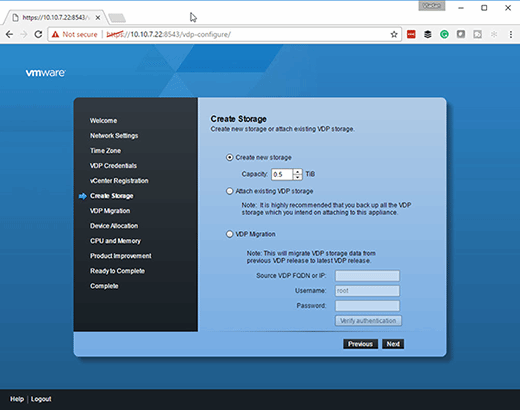Click the Source VDP FQDN or IP field
Viewport: 520px width, 410px height.
pos(367,276)
